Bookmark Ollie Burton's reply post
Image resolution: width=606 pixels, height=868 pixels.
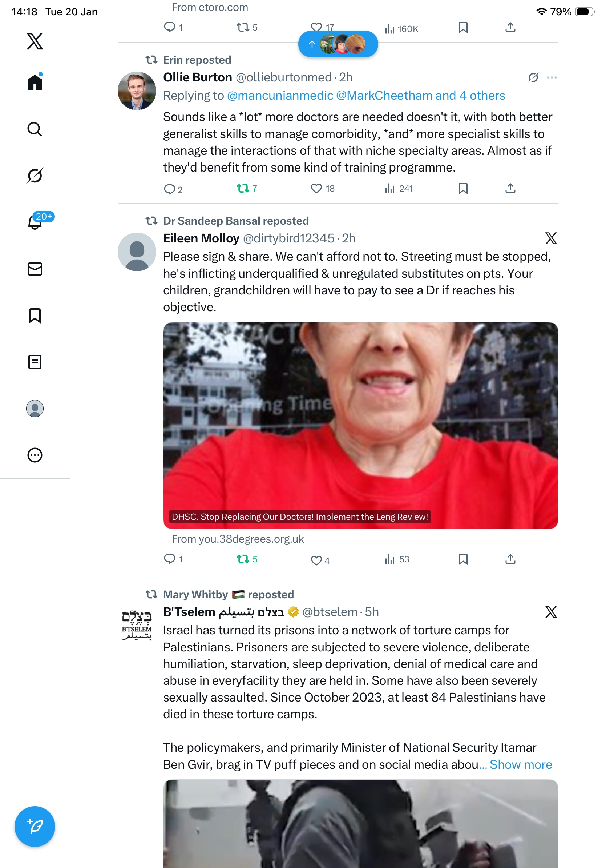(x=463, y=188)
